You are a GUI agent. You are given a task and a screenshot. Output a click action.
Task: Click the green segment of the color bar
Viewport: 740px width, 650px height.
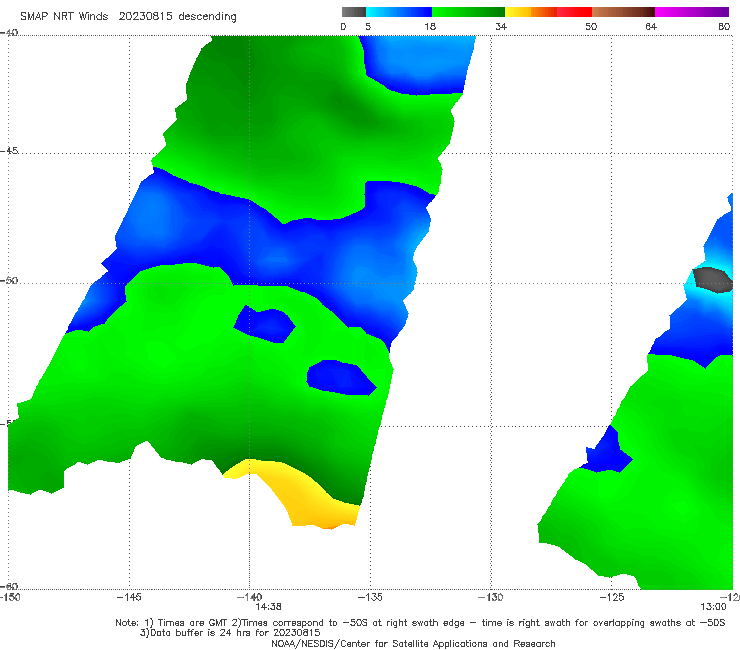pyautogui.click(x=468, y=12)
